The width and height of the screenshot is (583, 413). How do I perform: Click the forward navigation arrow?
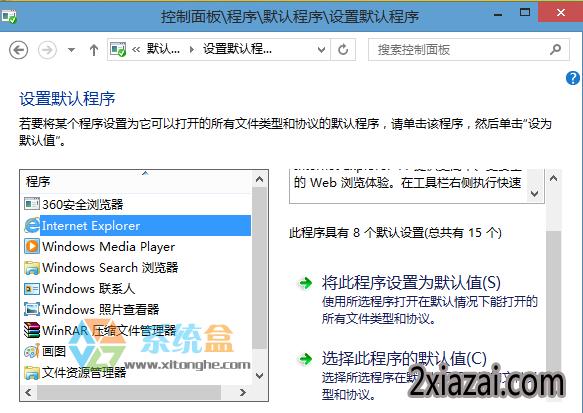pos(47,49)
